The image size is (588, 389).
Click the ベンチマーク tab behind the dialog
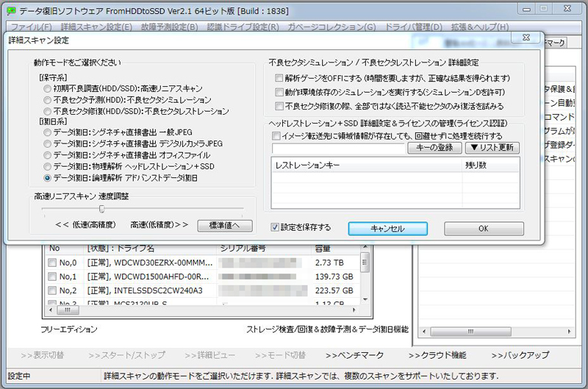click(x=554, y=43)
